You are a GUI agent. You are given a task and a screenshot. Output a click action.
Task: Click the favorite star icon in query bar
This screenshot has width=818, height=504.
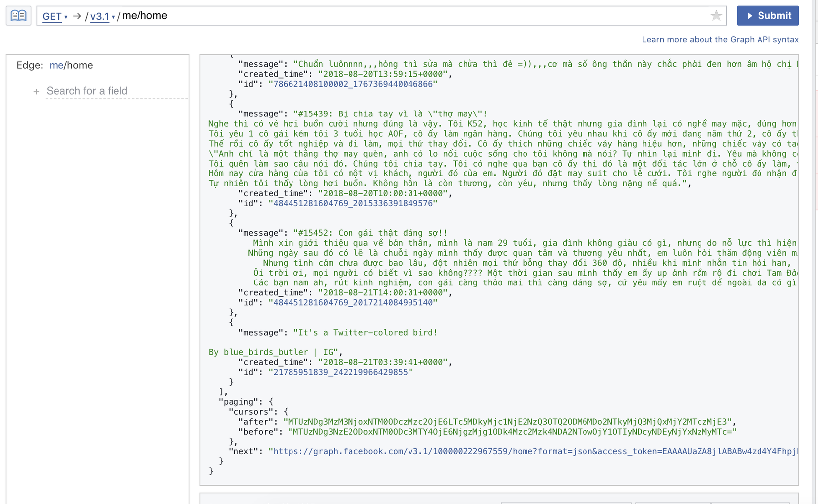(716, 16)
